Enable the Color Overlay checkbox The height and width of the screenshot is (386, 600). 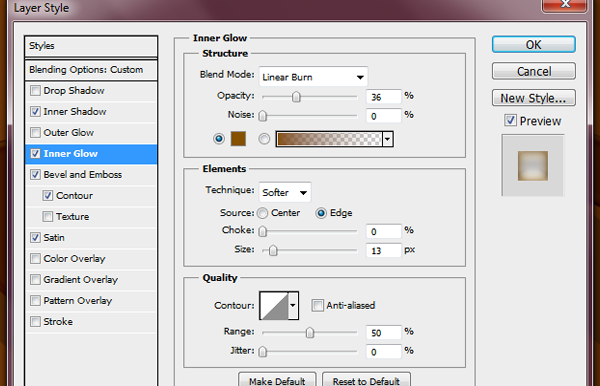35,259
